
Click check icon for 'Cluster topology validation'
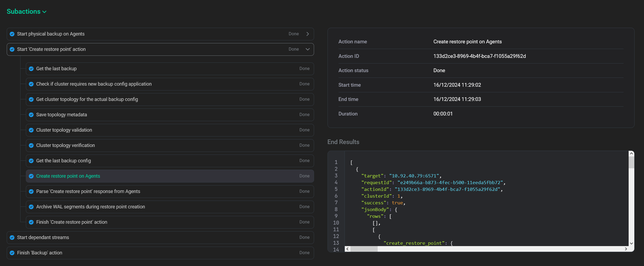coord(31,130)
